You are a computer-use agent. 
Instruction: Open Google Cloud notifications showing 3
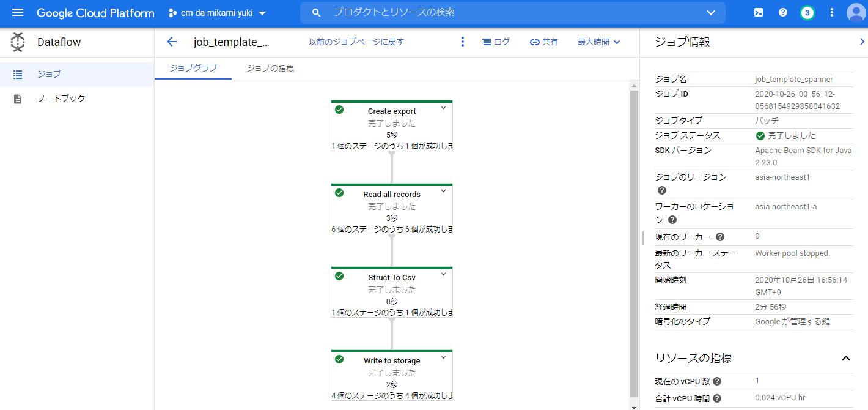807,12
